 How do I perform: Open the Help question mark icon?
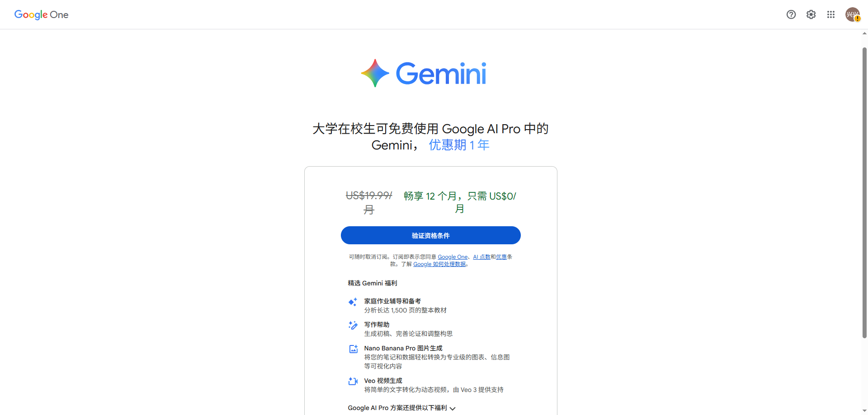tap(791, 14)
